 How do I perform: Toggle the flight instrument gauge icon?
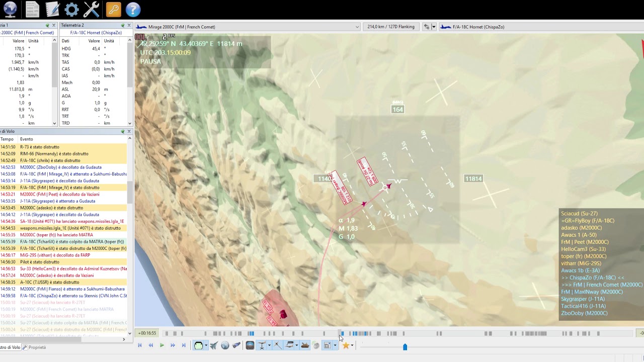250,345
